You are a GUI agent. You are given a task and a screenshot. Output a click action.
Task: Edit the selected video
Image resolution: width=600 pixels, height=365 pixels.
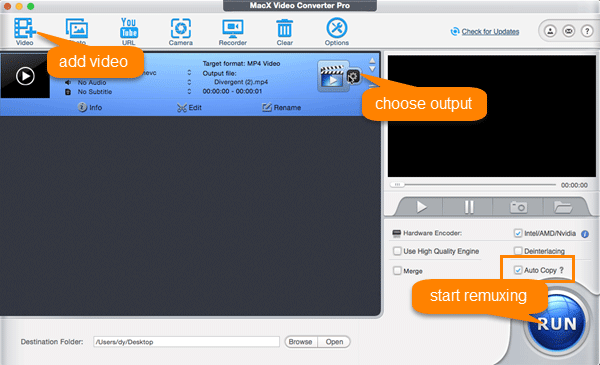[189, 108]
